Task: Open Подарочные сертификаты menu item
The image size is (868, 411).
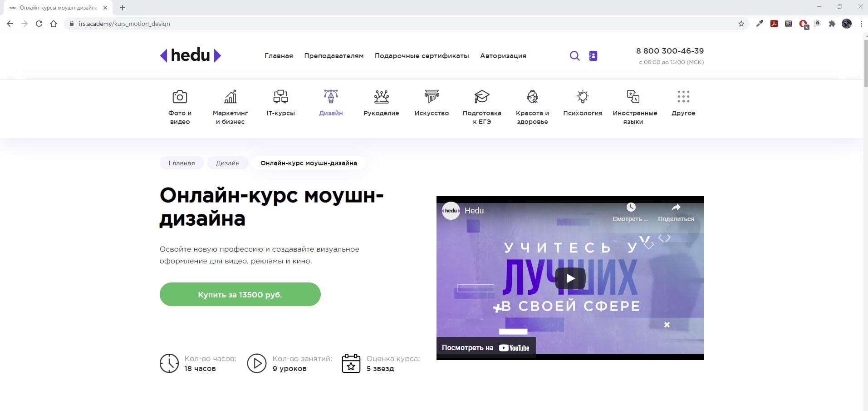Action: pyautogui.click(x=422, y=56)
